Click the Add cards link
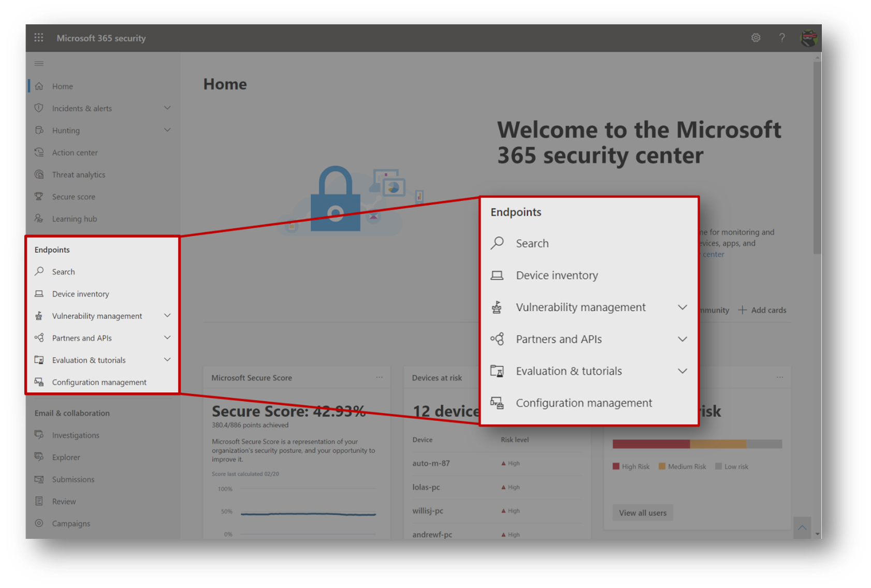This screenshot has height=588, width=871. pos(762,310)
